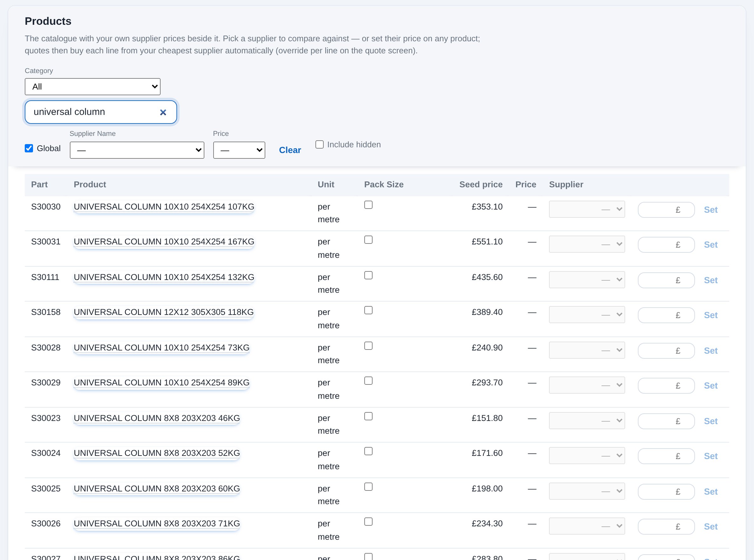Open supplier dropdown in S30025 row
This screenshot has width=754, height=560.
click(x=587, y=491)
